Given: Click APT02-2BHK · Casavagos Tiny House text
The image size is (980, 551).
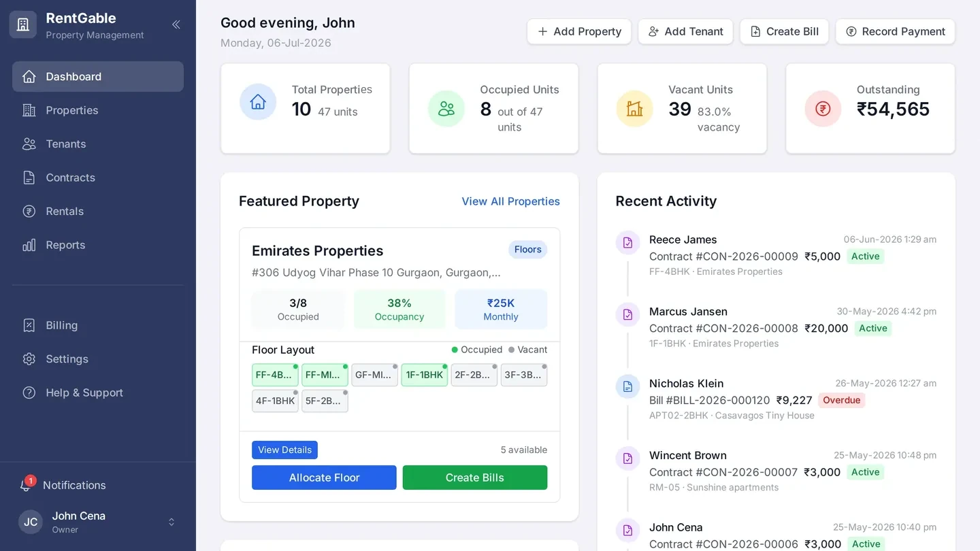Looking at the screenshot, I should click(x=732, y=416).
